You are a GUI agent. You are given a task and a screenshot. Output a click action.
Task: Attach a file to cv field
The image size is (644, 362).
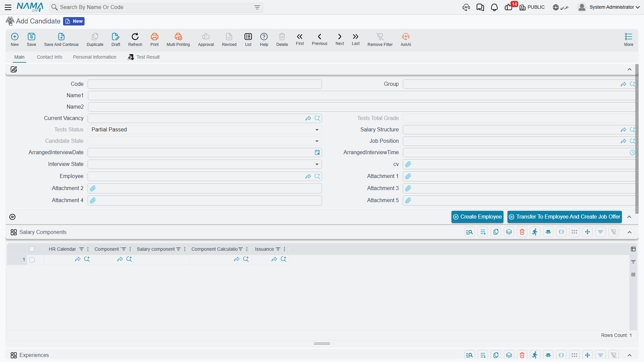click(x=408, y=164)
